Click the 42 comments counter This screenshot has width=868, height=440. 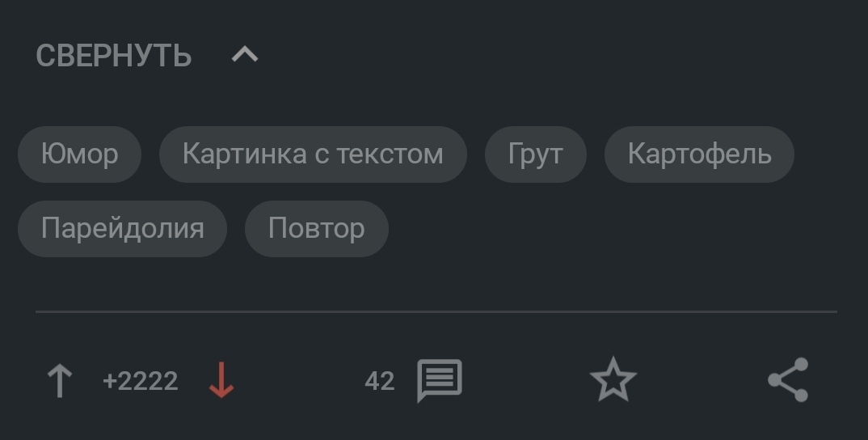point(380,381)
